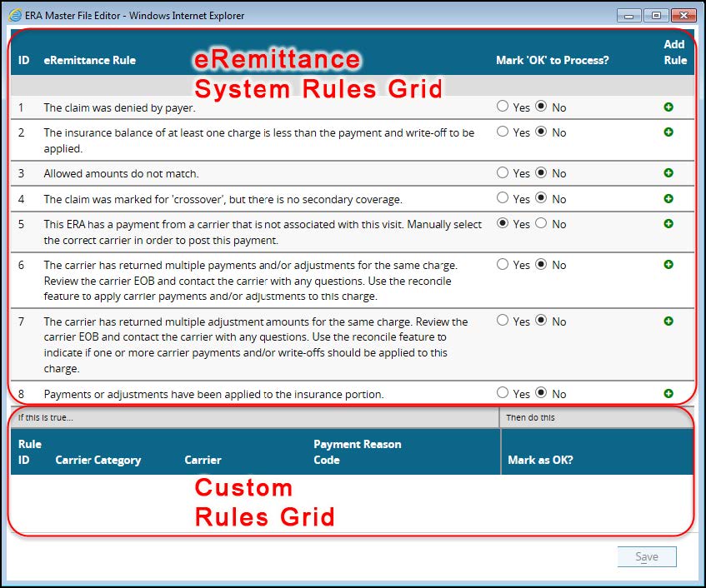Select Yes for 'claim was denied by payer'

(502, 107)
